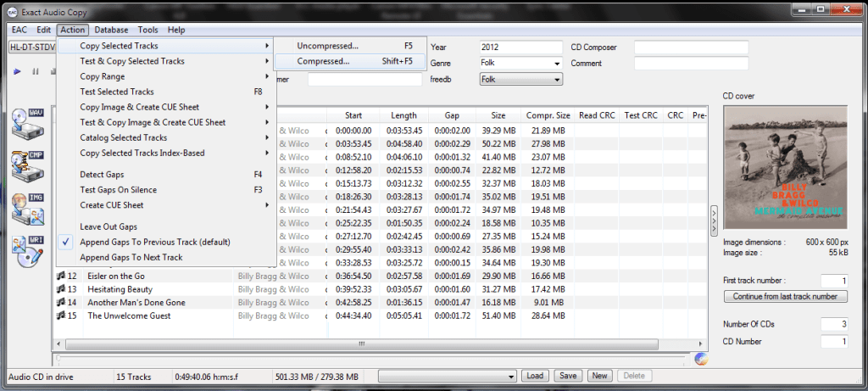Image resolution: width=868 pixels, height=391 pixels.
Task: Select Detect Gaps menu entry
Action: click(x=166, y=175)
